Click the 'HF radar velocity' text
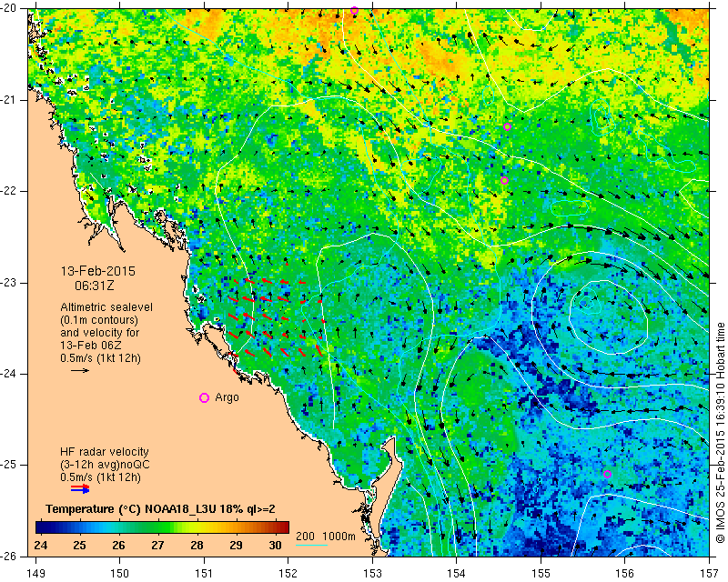 (105, 452)
